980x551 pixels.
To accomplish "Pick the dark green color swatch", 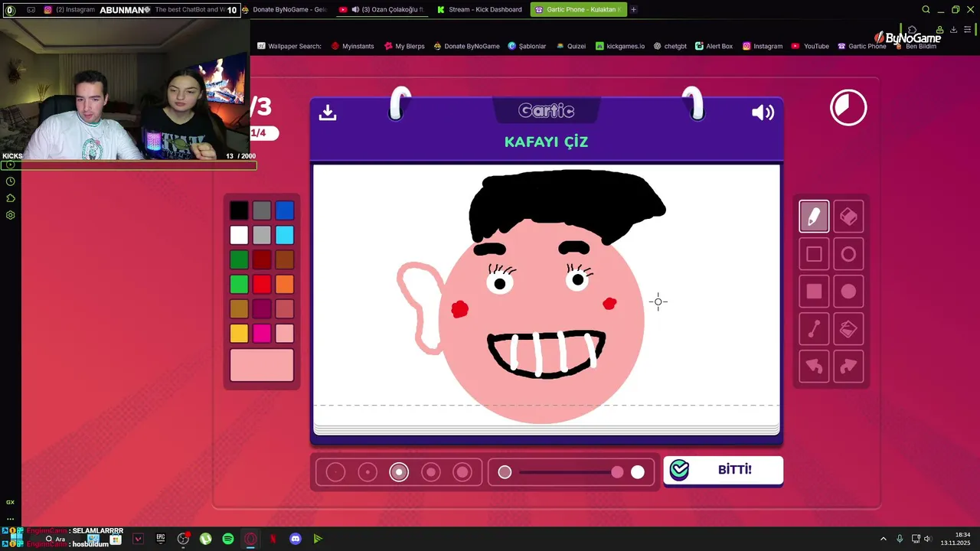I will pyautogui.click(x=239, y=259).
